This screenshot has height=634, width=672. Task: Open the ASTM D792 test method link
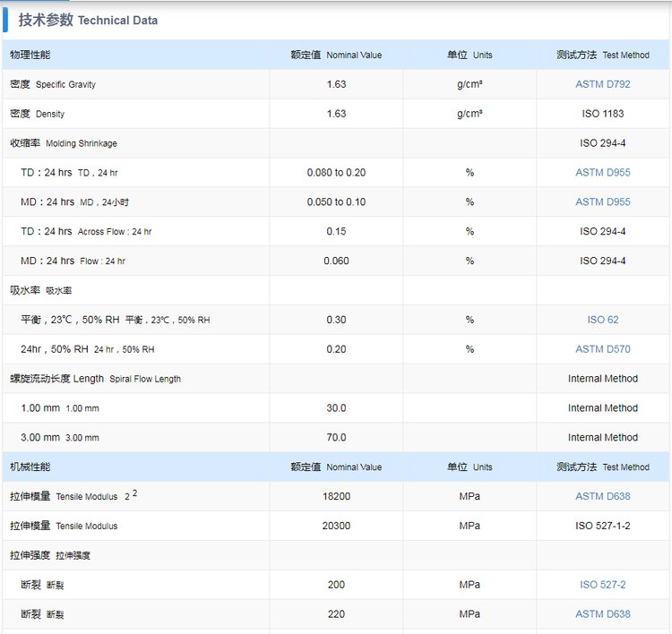[x=602, y=84]
